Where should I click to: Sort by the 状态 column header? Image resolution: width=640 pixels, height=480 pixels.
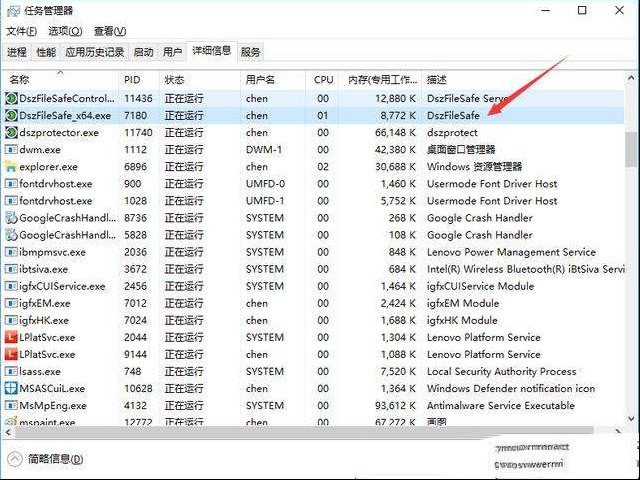[x=200, y=80]
